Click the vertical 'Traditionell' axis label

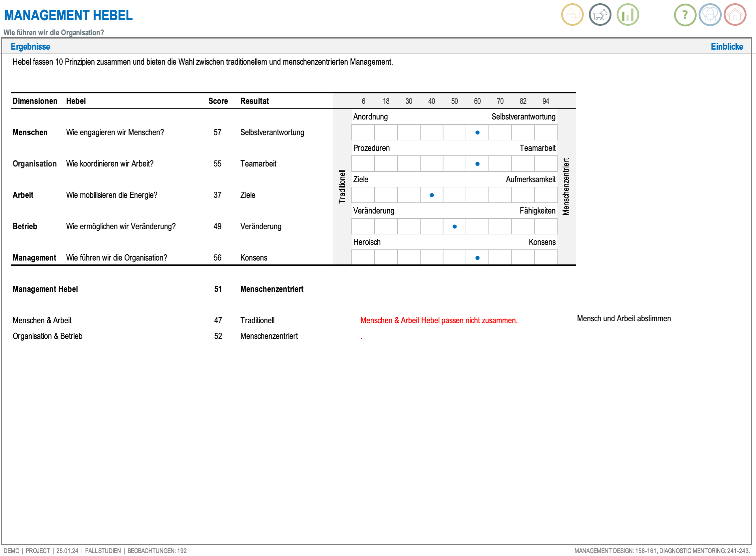pyautogui.click(x=342, y=187)
